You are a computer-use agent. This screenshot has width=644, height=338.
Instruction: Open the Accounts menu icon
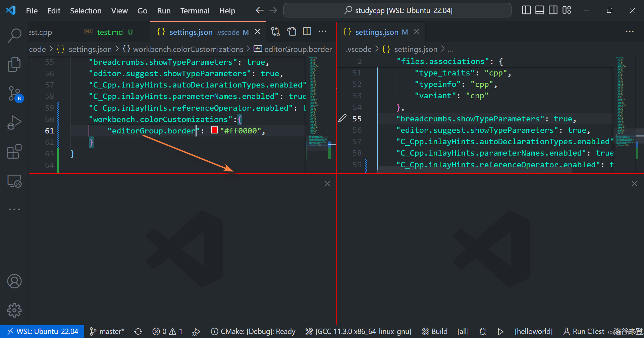(14, 281)
